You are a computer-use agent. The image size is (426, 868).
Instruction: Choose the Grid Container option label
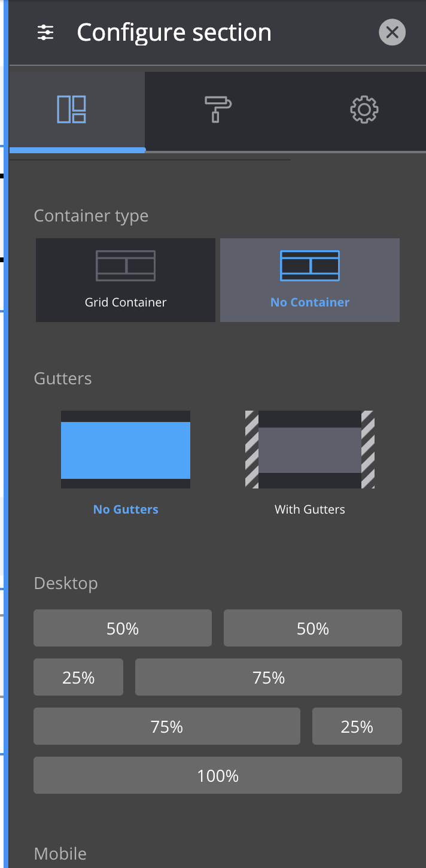126,302
